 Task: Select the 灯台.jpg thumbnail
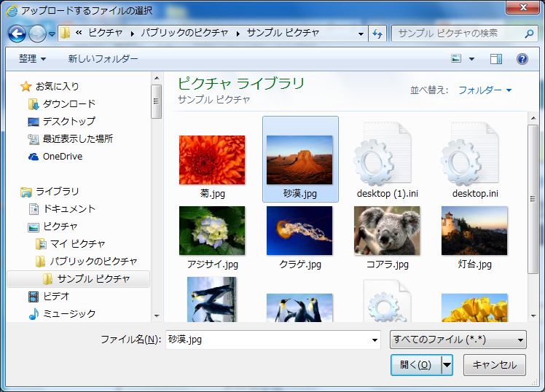coord(474,231)
